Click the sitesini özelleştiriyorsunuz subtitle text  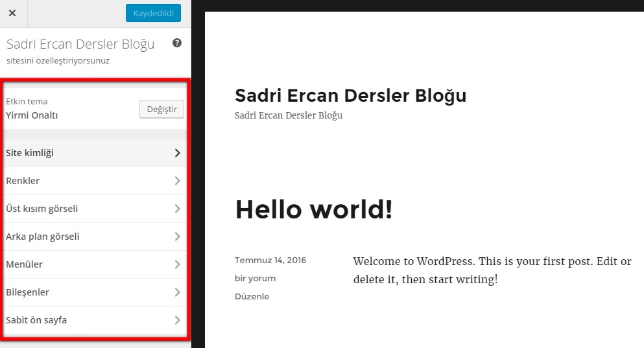point(58,61)
